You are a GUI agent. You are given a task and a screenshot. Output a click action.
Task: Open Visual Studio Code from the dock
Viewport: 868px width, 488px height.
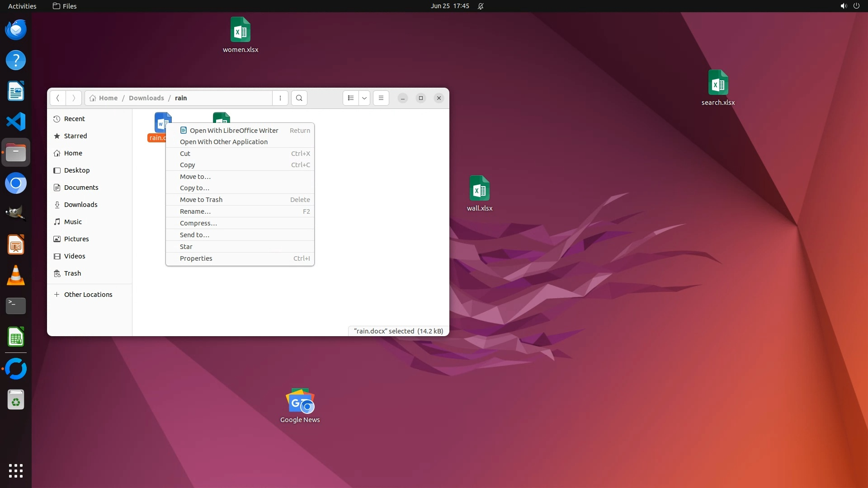[16, 122]
